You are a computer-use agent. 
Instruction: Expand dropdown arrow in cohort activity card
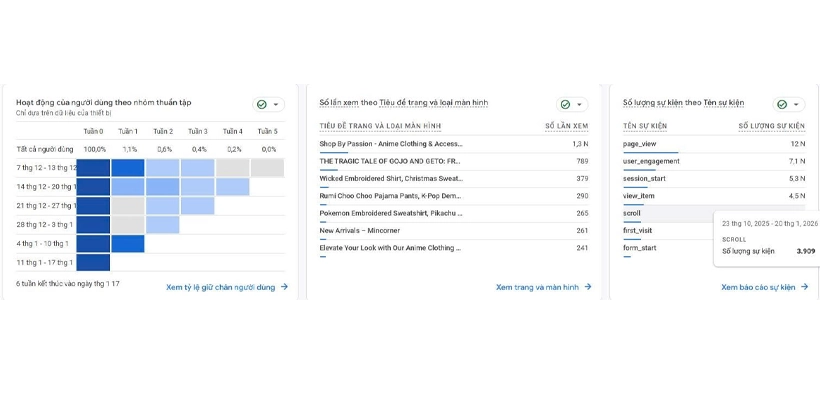tap(276, 104)
